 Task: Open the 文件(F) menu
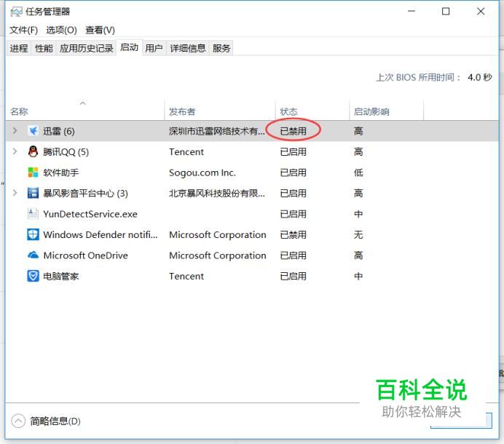pyautogui.click(x=23, y=30)
